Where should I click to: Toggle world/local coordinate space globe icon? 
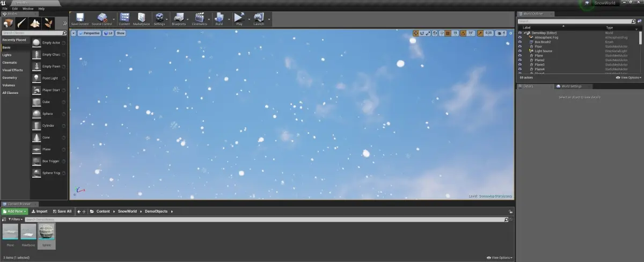coord(435,33)
